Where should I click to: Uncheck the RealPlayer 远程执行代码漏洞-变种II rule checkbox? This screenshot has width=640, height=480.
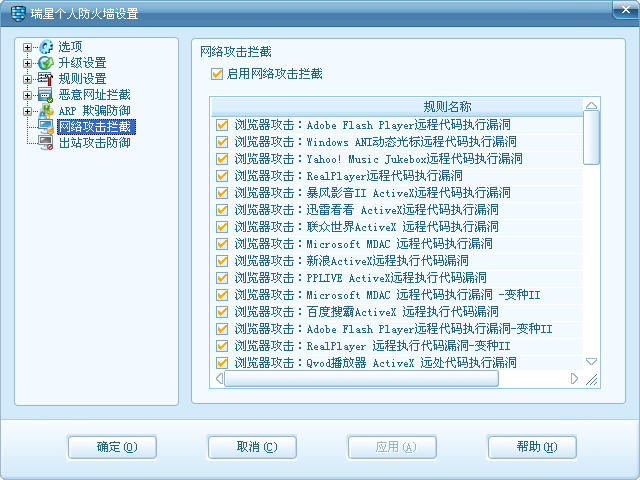(222, 346)
